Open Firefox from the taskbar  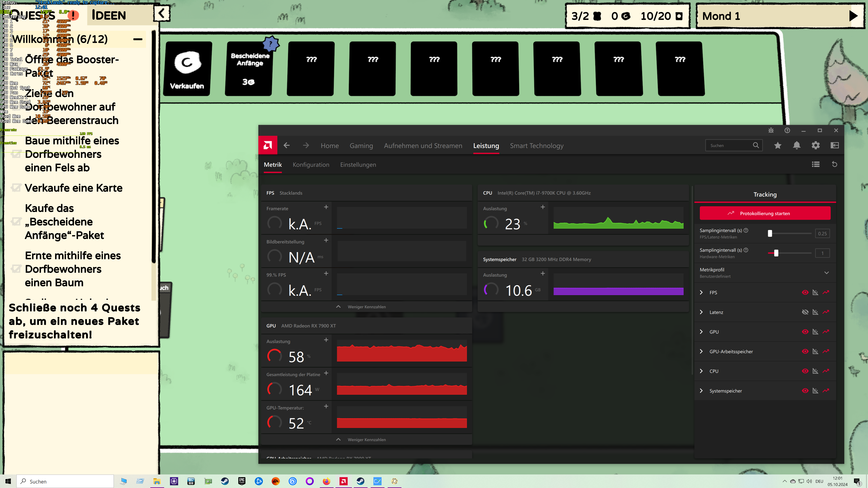pyautogui.click(x=326, y=481)
